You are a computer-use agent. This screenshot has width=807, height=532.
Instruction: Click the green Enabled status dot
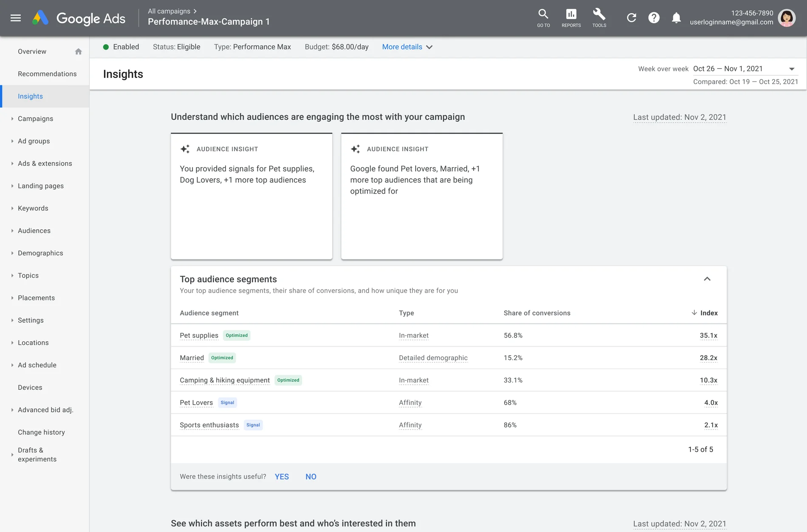pyautogui.click(x=106, y=47)
